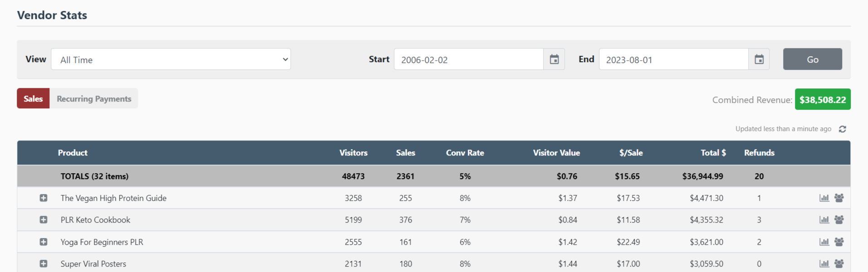The image size is (868, 272).
Task: Click PLR Keto Cookbook product name
Action: pyautogui.click(x=95, y=220)
